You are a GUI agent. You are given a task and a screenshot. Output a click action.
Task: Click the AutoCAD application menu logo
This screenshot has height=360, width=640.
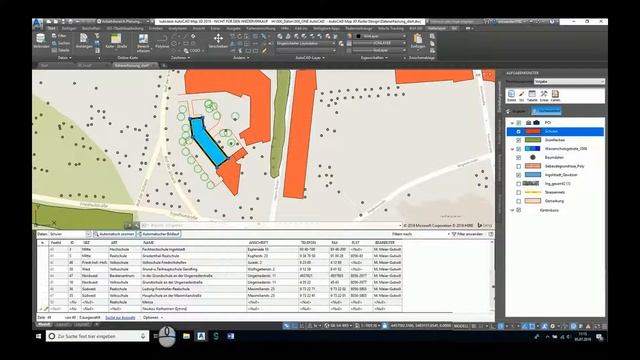(38, 23)
